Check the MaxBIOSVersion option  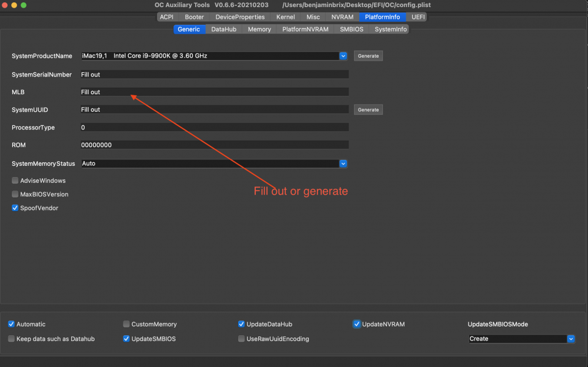tap(15, 194)
